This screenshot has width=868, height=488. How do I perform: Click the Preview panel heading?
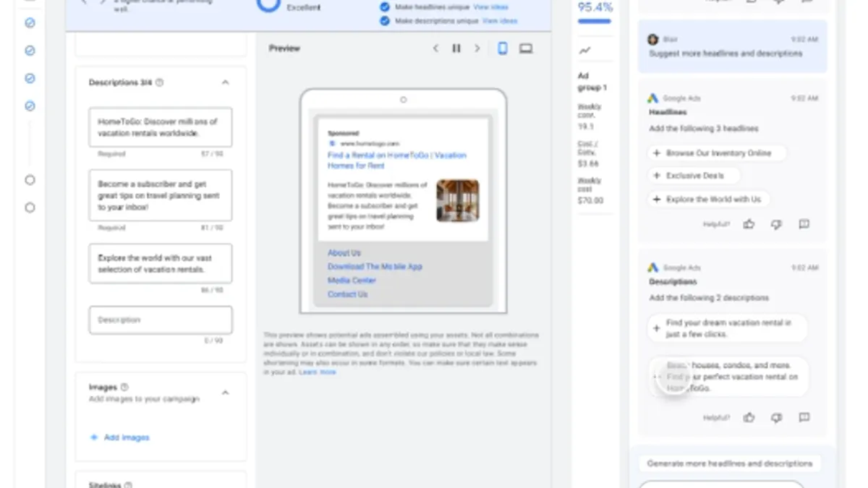click(x=284, y=48)
